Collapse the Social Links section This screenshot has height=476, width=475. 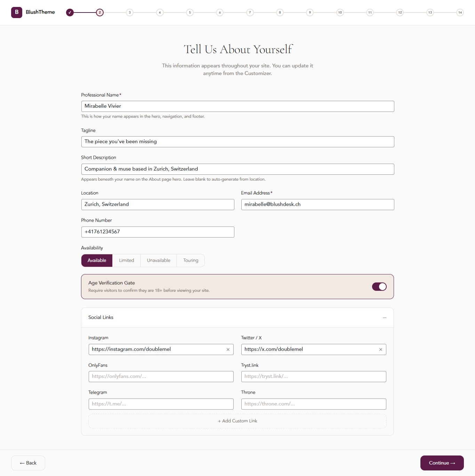[x=385, y=317]
